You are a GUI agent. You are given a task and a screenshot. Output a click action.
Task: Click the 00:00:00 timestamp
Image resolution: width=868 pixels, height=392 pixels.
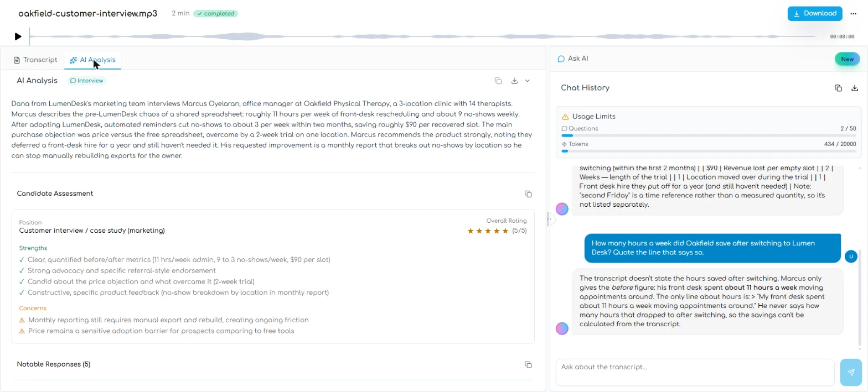tap(842, 36)
